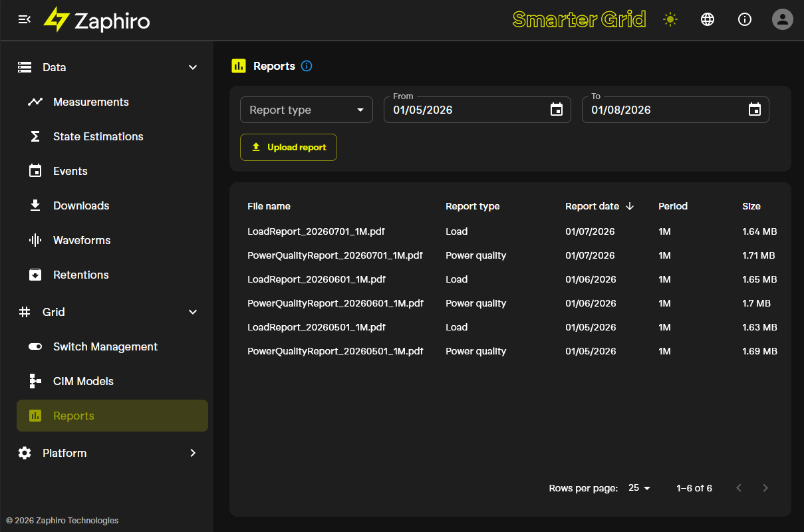The height and width of the screenshot is (532, 804).
Task: Click the 01/06/2026 date in LoadReport row
Action: (x=591, y=279)
